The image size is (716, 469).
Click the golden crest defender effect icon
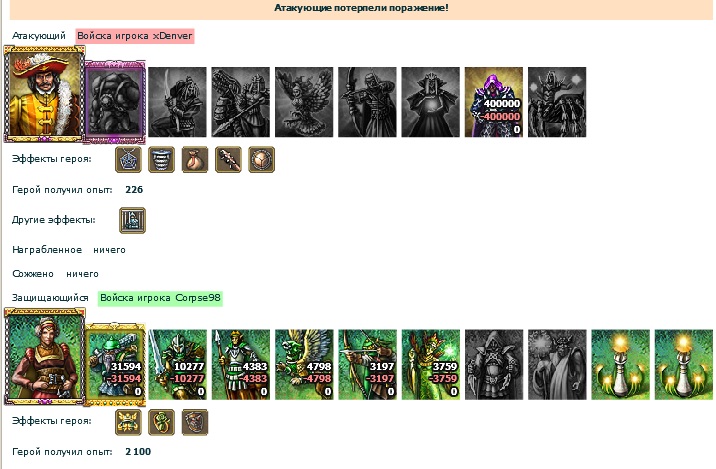[128, 422]
